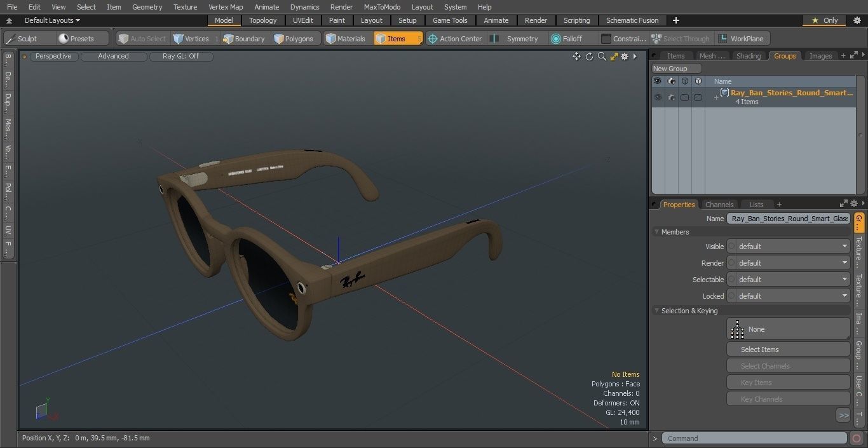Click the viewport pan arrows icon
The height and width of the screenshot is (448, 868).
coord(576,57)
